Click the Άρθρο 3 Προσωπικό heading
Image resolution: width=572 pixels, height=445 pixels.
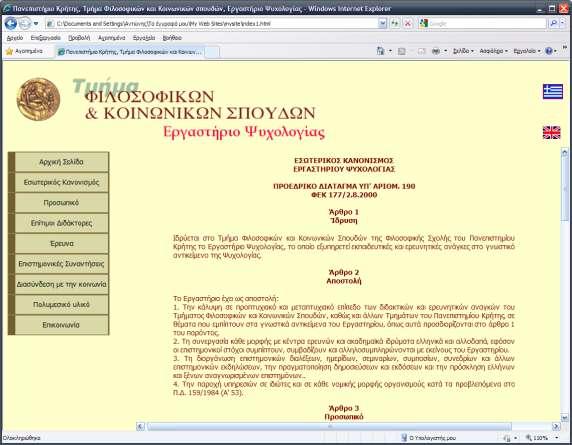tap(344, 412)
